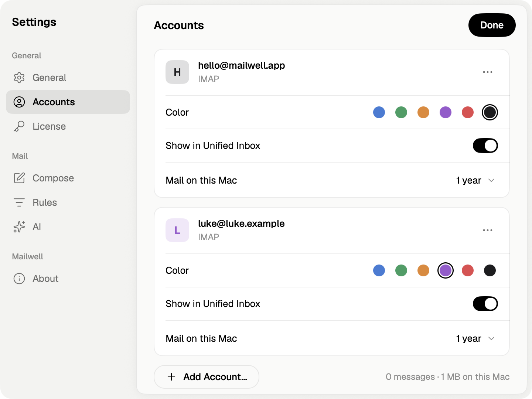Viewport: 532px width, 399px height.
Task: Open Mail on this Mac dropdown for hello@mailwell.app
Action: (x=475, y=180)
